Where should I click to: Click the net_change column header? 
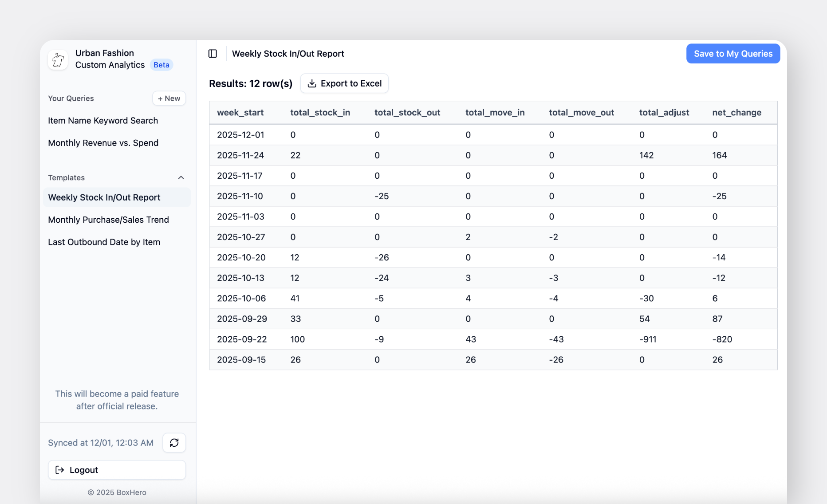tap(736, 113)
